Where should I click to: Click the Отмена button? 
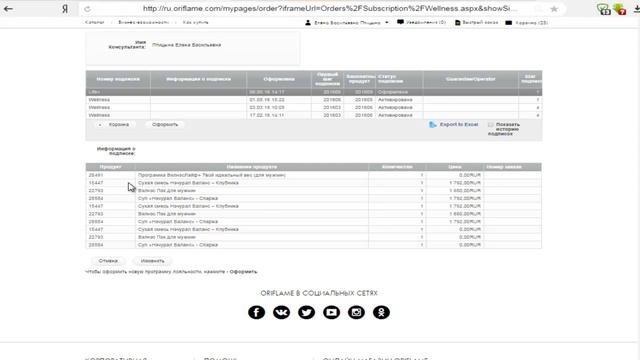click(108, 261)
